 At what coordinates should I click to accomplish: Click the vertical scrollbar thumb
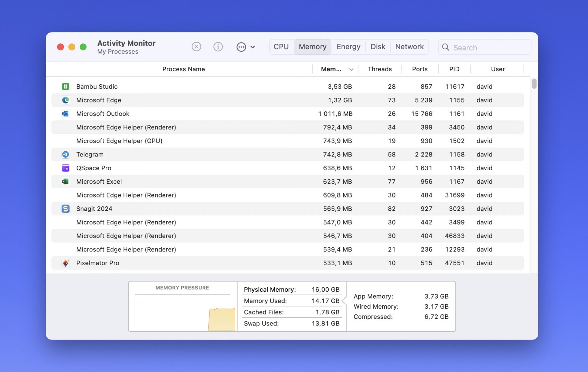[x=534, y=84]
